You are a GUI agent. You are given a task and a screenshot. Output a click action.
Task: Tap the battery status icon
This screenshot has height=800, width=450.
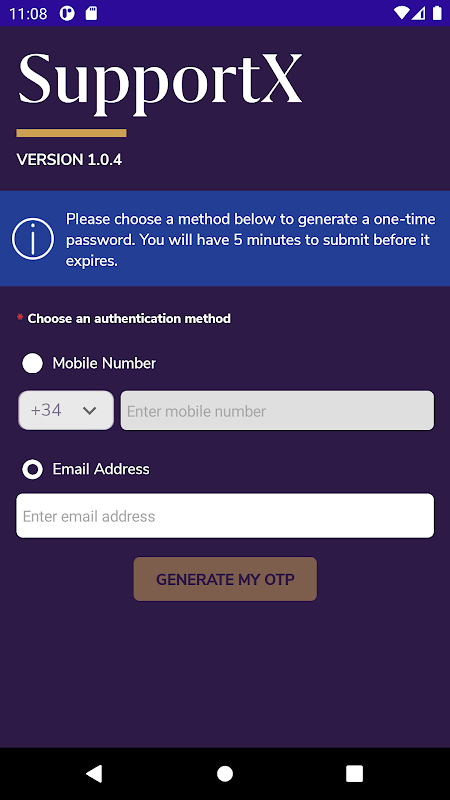click(437, 13)
